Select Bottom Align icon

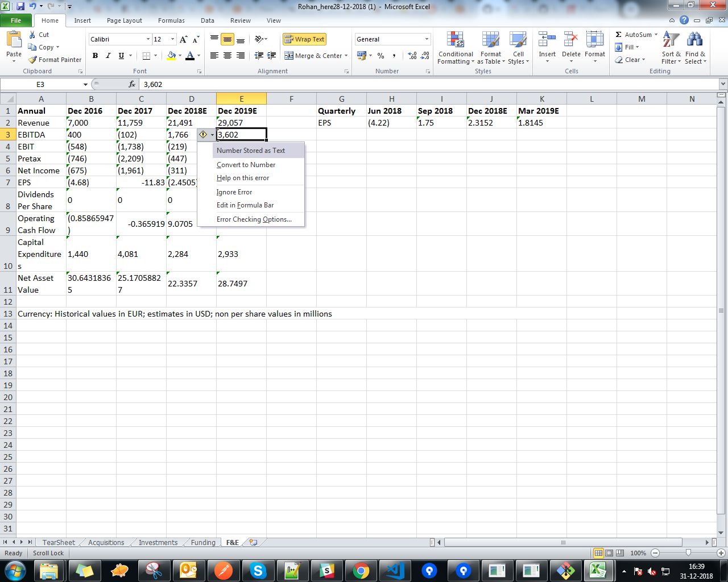(241, 39)
